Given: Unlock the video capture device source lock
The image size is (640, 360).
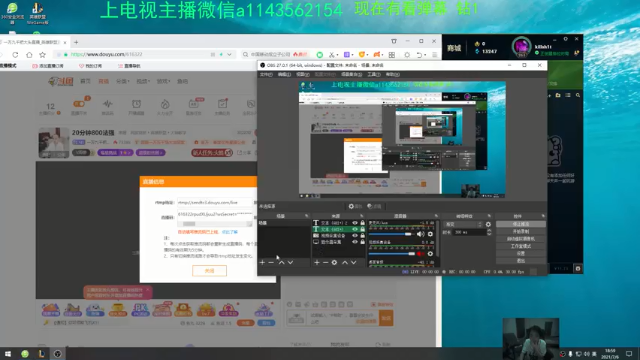Looking at the screenshot, I should tap(362, 236).
